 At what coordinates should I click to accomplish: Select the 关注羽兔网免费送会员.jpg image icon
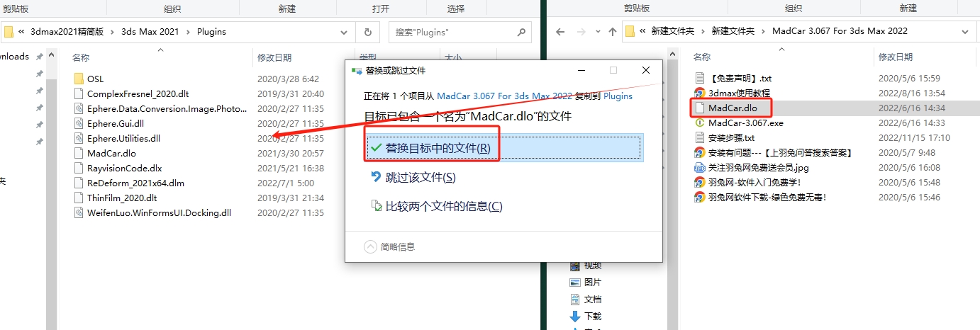coord(700,168)
